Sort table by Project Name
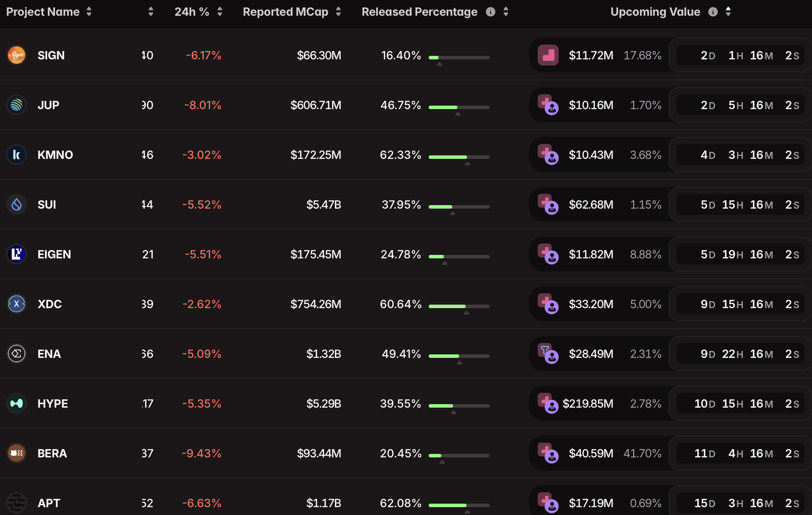The image size is (812, 515). (89, 12)
